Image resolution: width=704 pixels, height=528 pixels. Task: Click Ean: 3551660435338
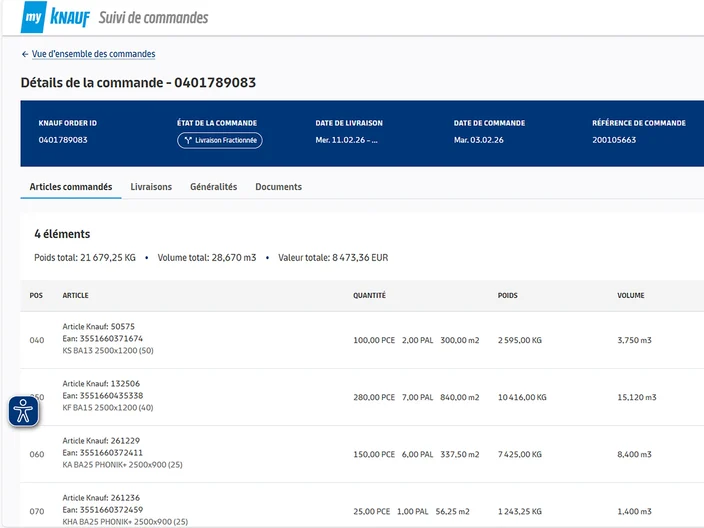coord(102,396)
